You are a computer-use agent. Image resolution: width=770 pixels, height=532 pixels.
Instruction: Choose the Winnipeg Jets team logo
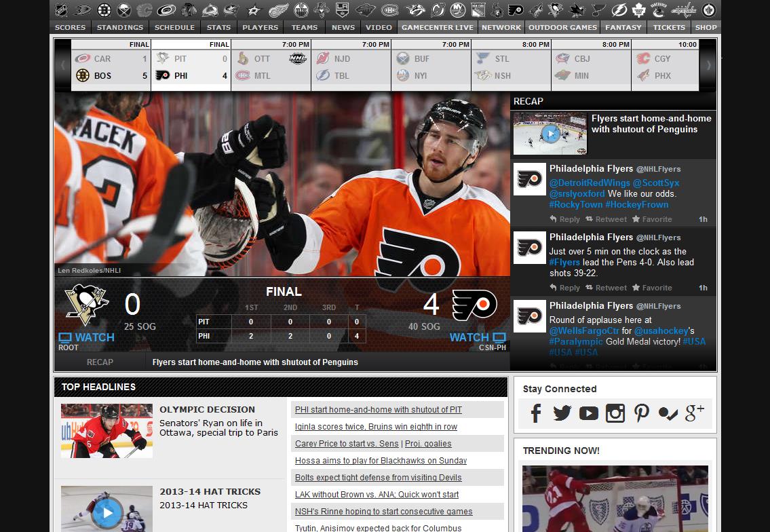709,9
